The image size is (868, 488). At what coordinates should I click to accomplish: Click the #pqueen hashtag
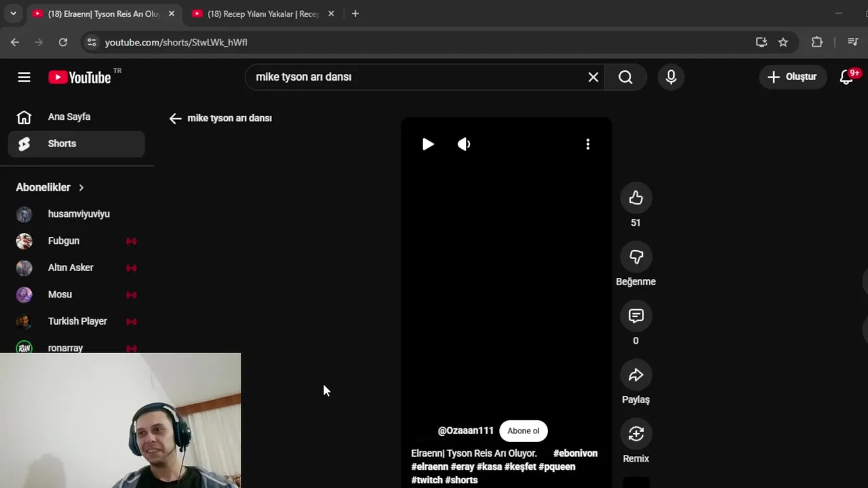click(x=557, y=467)
